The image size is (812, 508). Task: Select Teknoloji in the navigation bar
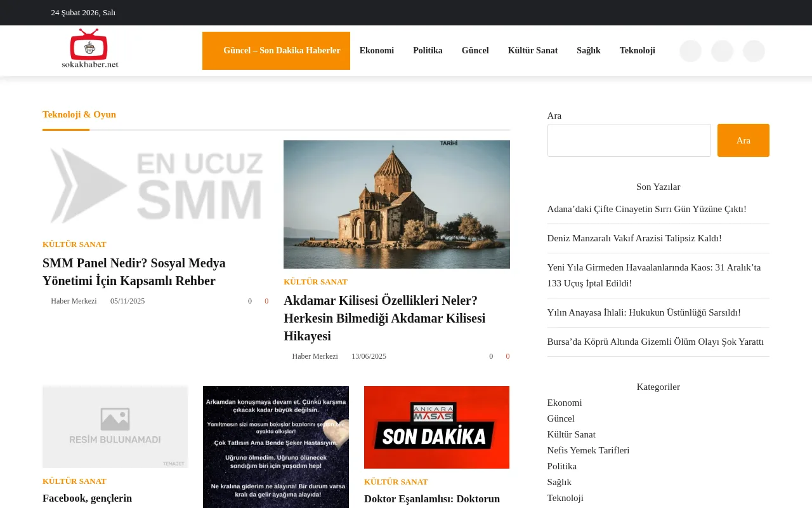point(638,50)
